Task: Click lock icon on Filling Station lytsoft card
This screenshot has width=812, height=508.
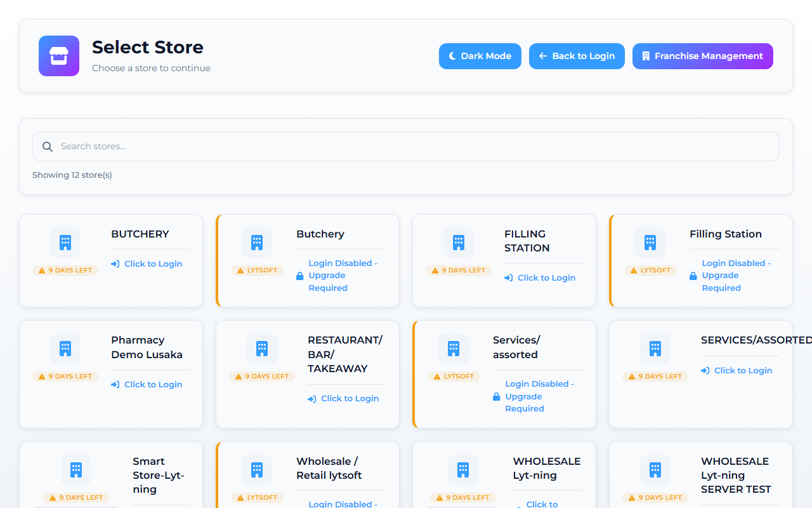Action: pyautogui.click(x=693, y=276)
